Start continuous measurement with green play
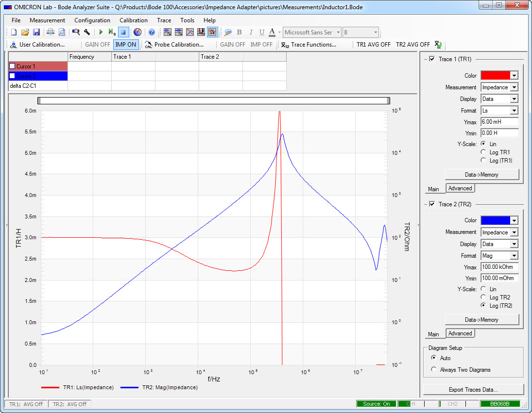532x413 pixels. pos(101,32)
